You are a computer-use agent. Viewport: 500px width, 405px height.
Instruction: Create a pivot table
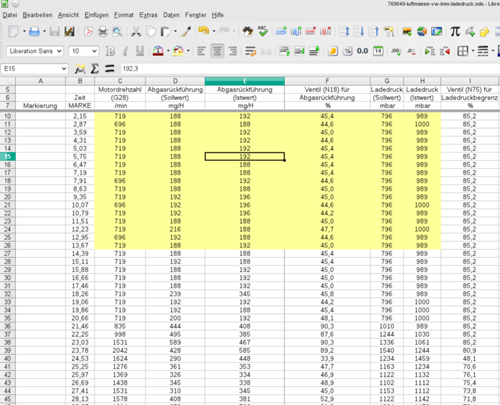pos(436,32)
